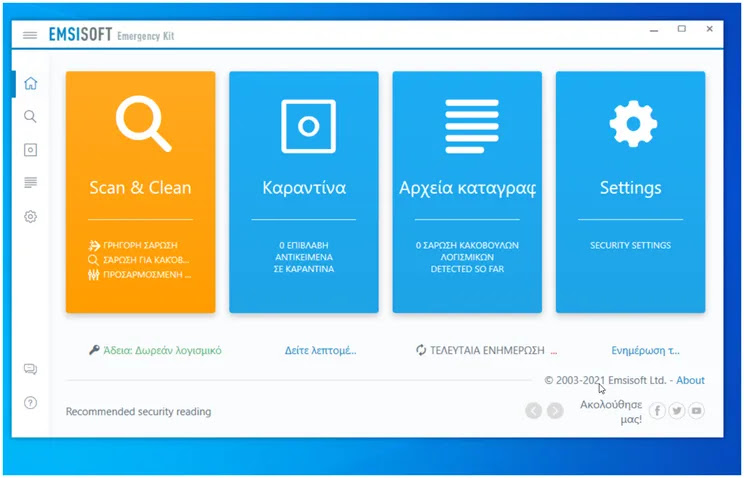744x478 pixels.
Task: Open Emsisoft Twitter page icon
Action: pos(677,411)
